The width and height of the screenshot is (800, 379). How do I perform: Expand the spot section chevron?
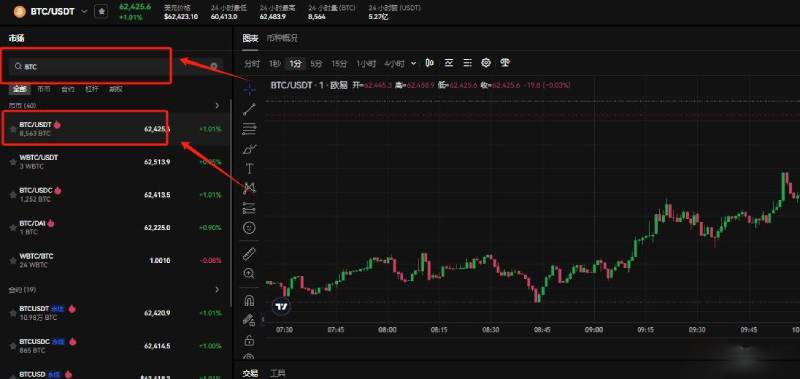pos(217,106)
